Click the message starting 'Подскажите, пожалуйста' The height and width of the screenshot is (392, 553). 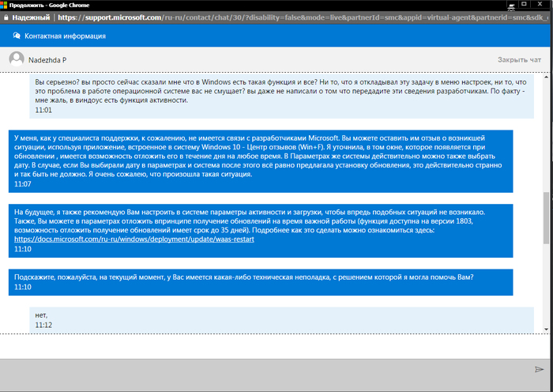(x=261, y=282)
